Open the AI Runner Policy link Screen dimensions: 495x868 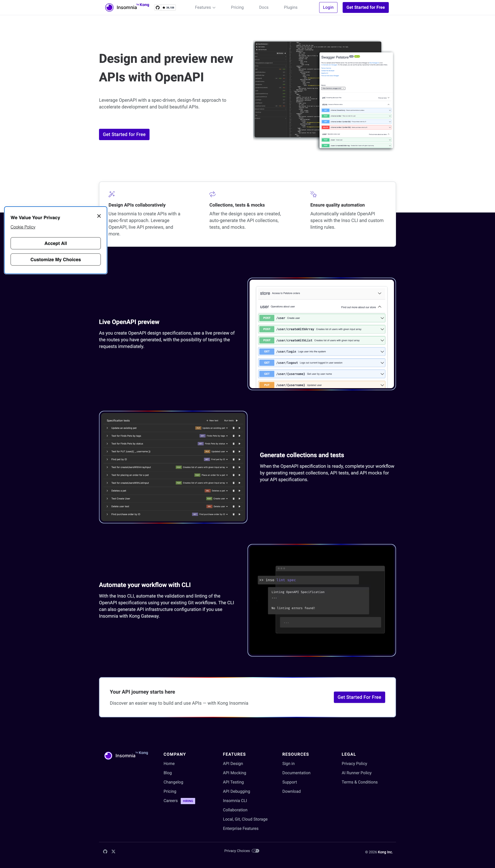pos(357,773)
